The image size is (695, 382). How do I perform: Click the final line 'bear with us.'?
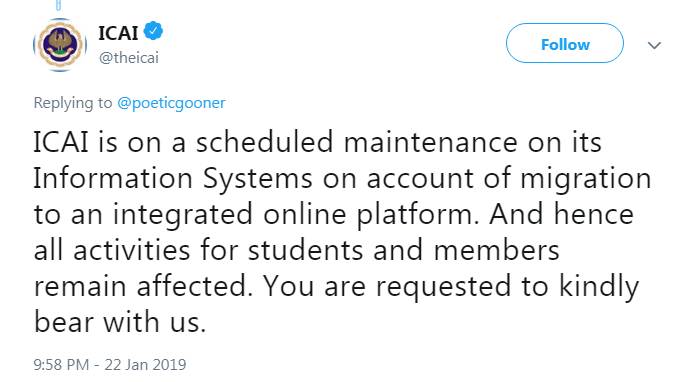coord(120,322)
